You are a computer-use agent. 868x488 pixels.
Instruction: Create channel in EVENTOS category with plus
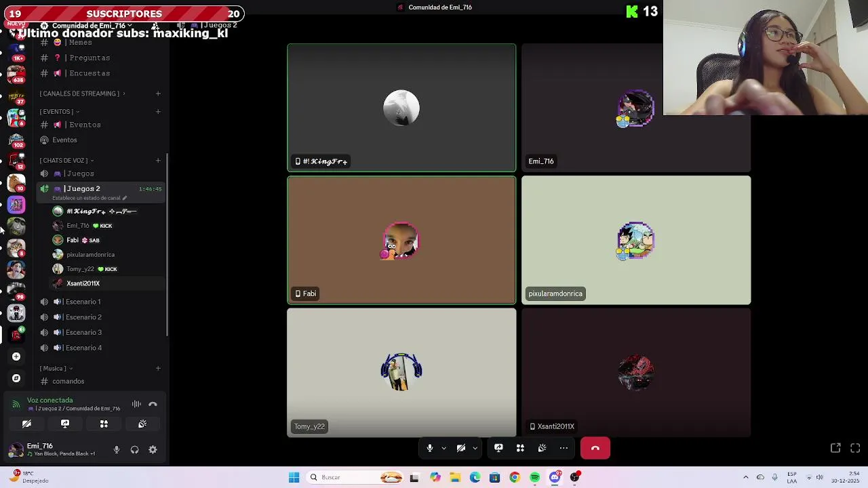point(158,111)
